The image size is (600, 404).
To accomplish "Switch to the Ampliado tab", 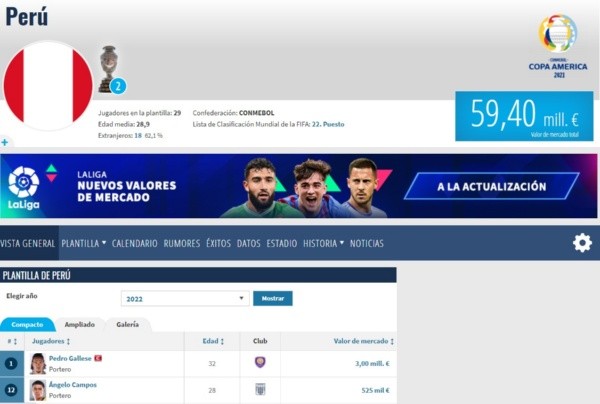I will pyautogui.click(x=80, y=324).
